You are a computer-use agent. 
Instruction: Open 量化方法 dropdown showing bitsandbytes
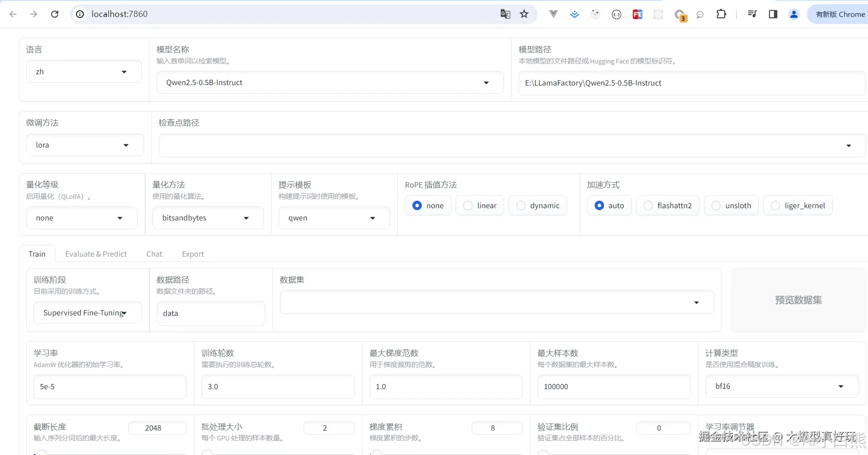point(208,218)
